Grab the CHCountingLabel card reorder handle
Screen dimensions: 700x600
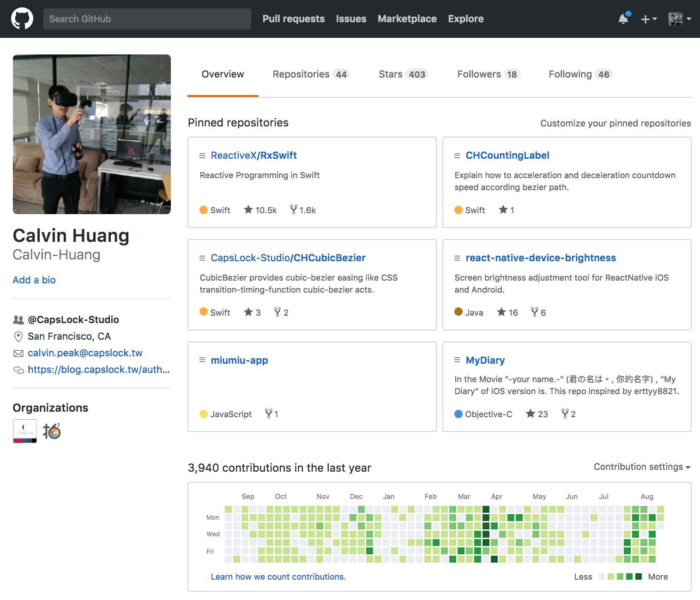point(457,156)
